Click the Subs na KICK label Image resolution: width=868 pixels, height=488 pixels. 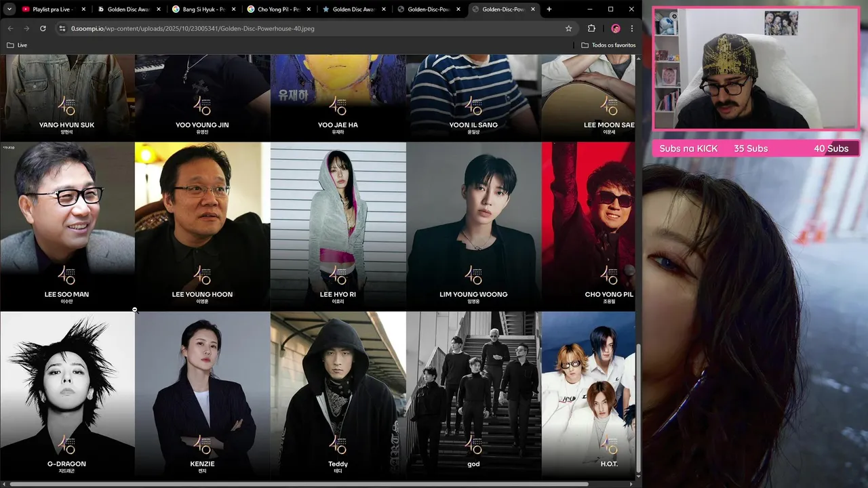(688, 148)
